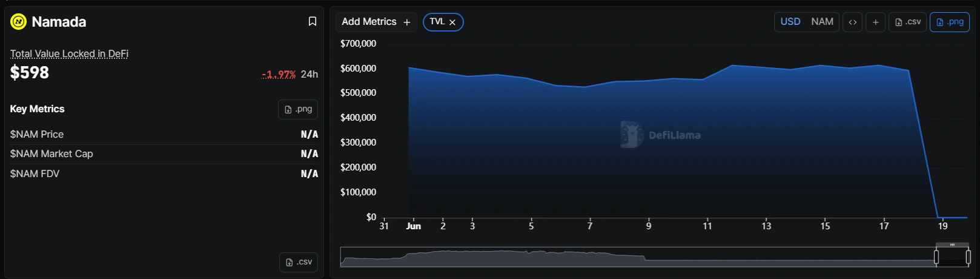Select the $NAM Market Cap row
The width and height of the screenshot is (980, 279).
coord(164,154)
